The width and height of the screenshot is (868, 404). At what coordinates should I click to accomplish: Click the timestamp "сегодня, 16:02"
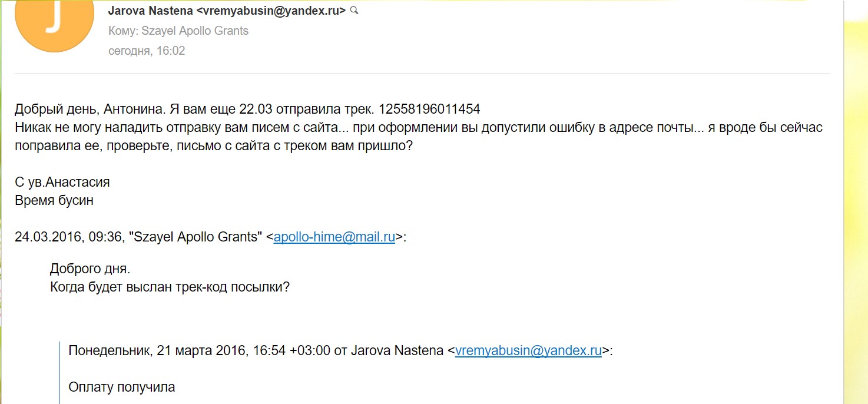(x=147, y=51)
